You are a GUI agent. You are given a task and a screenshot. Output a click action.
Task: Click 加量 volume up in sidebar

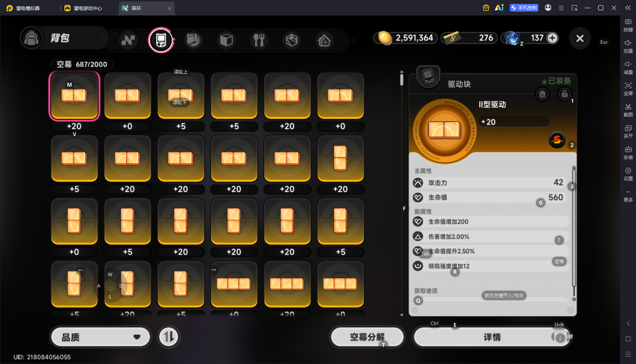(x=628, y=46)
